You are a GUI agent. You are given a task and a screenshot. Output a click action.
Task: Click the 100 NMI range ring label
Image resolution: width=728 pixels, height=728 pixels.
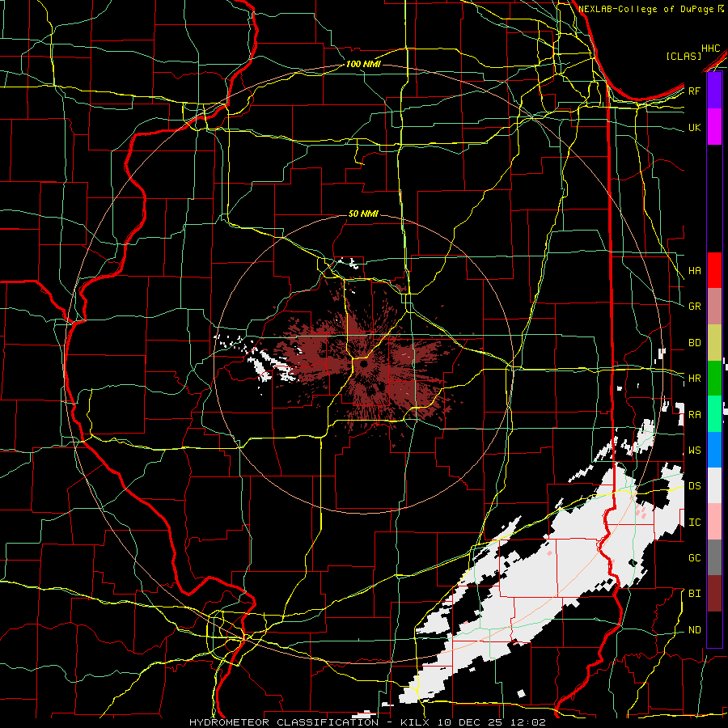363,64
